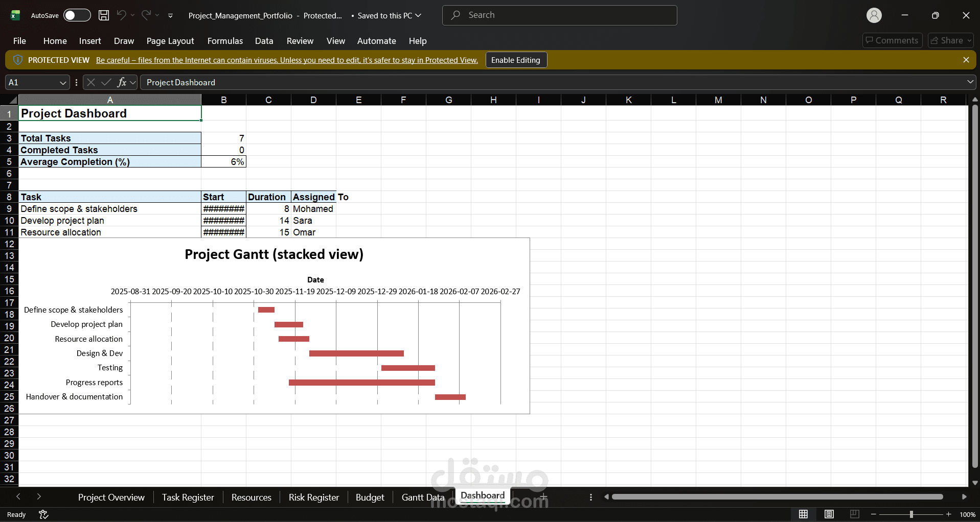Screen dimensions: 980x522
Task: Switch to Resources sheet
Action: (x=251, y=497)
